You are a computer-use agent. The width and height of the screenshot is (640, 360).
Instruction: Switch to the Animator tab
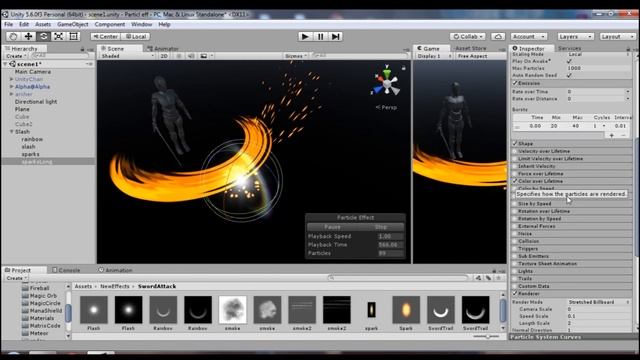click(x=163, y=49)
